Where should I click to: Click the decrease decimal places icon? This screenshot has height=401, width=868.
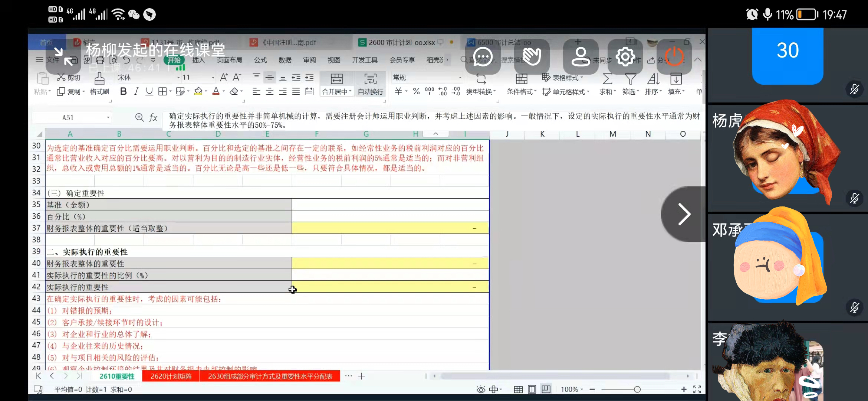point(456,91)
